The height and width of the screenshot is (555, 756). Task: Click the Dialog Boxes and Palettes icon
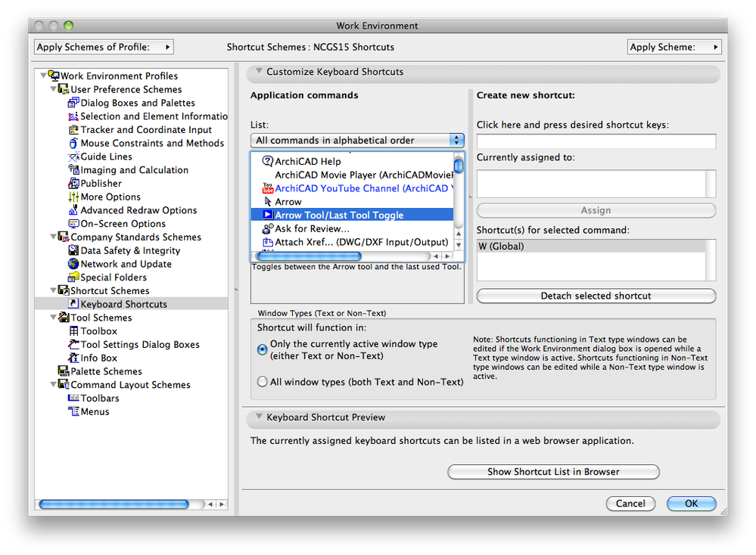[73, 102]
